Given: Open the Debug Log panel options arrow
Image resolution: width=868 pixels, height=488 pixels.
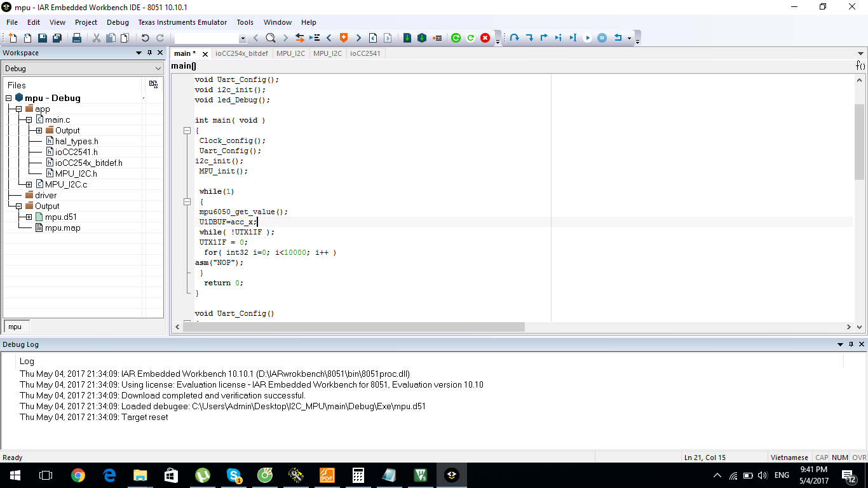Looking at the screenshot, I should click(841, 344).
